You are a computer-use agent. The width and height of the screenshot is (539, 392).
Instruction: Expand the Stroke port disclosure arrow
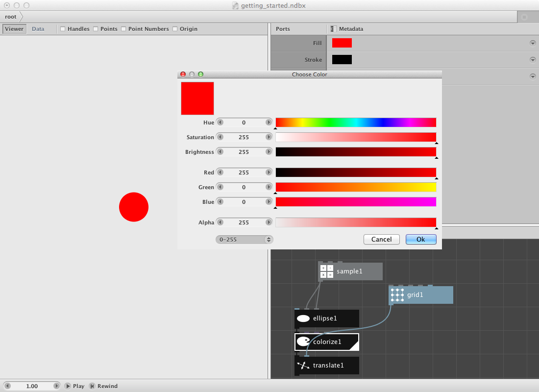(533, 59)
